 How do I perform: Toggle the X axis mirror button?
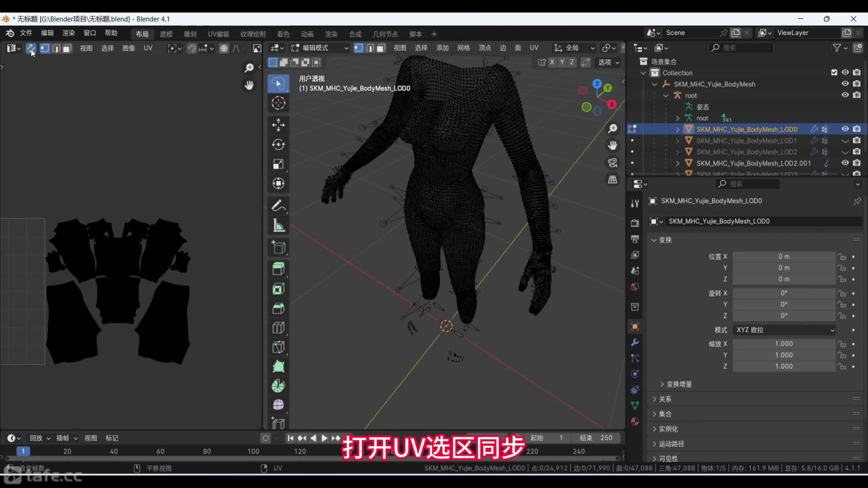point(552,62)
